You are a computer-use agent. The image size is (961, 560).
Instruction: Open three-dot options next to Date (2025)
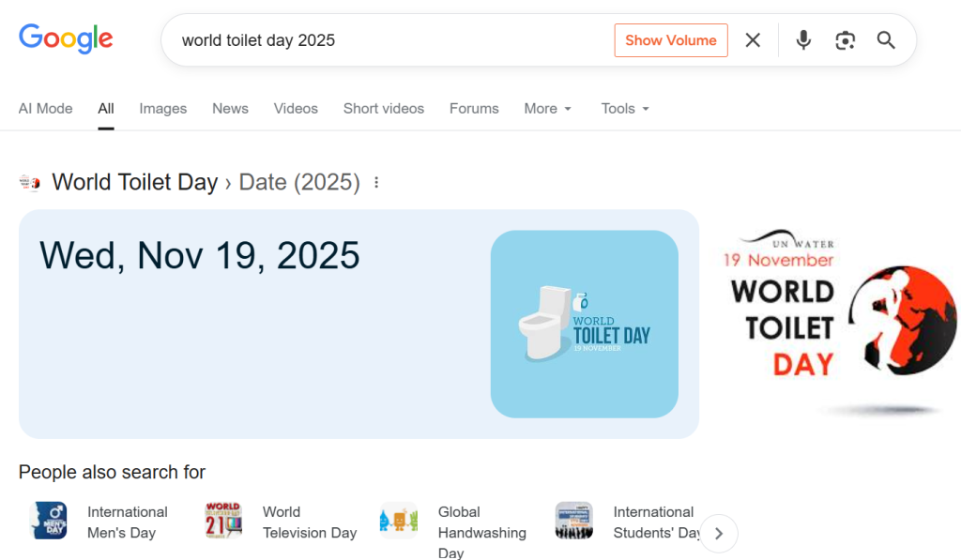point(376,183)
